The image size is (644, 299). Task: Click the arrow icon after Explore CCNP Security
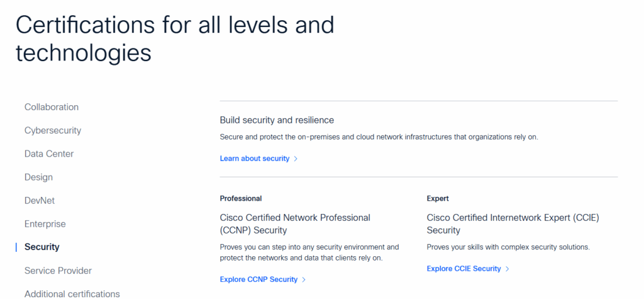(x=304, y=279)
